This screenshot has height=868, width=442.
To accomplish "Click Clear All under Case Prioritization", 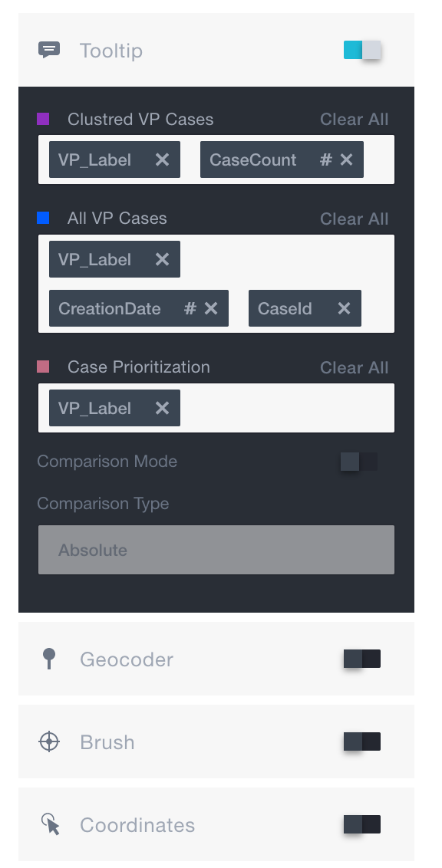I will point(354,367).
